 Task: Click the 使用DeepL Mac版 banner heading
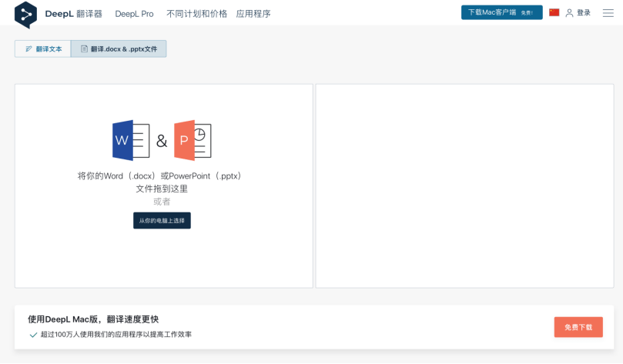pyautogui.click(x=93, y=319)
